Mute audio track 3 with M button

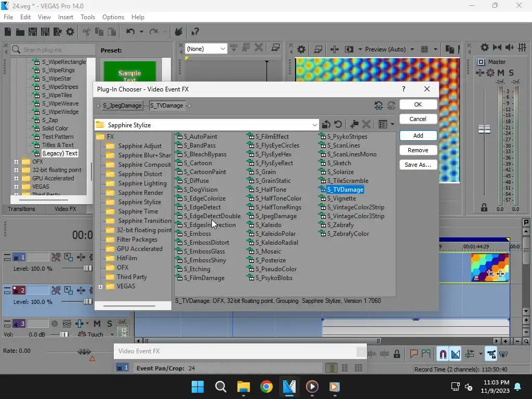point(97,324)
